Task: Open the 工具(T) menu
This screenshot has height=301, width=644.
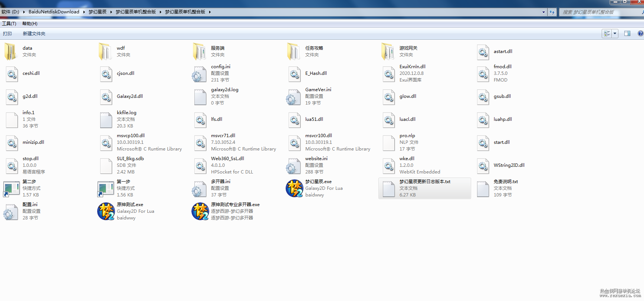Action: point(9,24)
